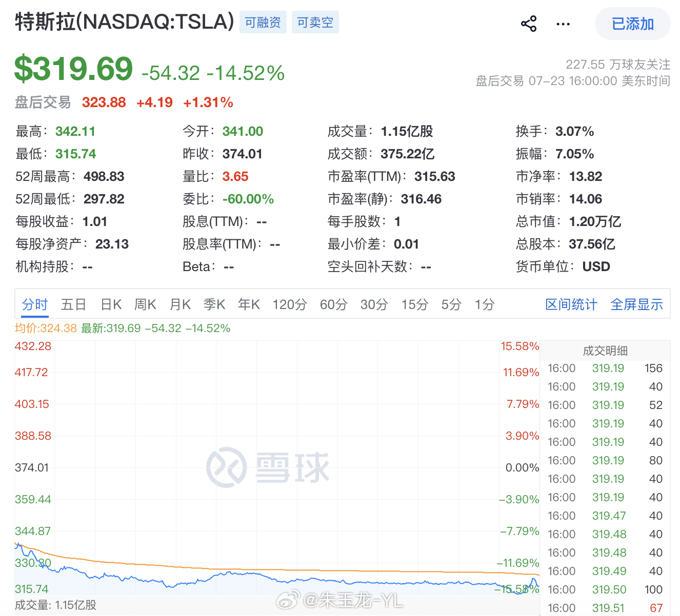This screenshot has width=680, height=616.
Task: Switch to the 60分 chart tab
Action: (x=334, y=304)
